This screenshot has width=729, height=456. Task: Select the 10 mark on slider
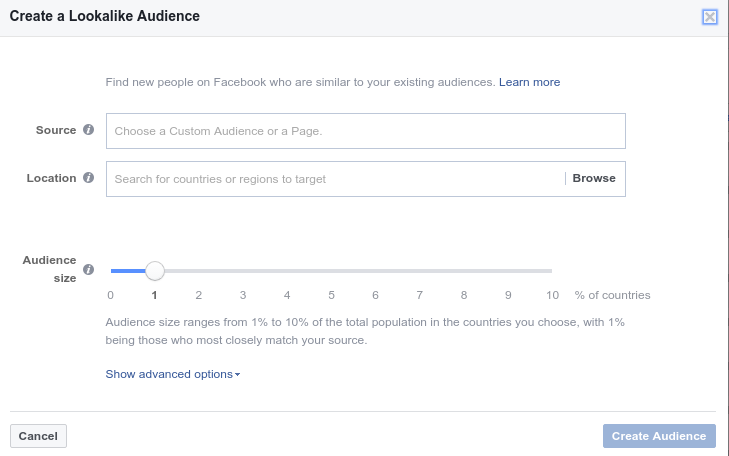click(x=552, y=295)
